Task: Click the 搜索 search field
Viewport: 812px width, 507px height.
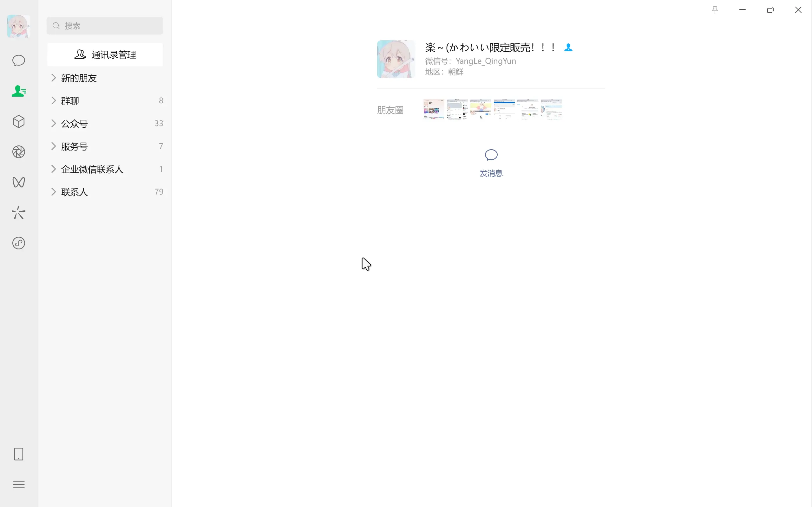Action: (105, 26)
